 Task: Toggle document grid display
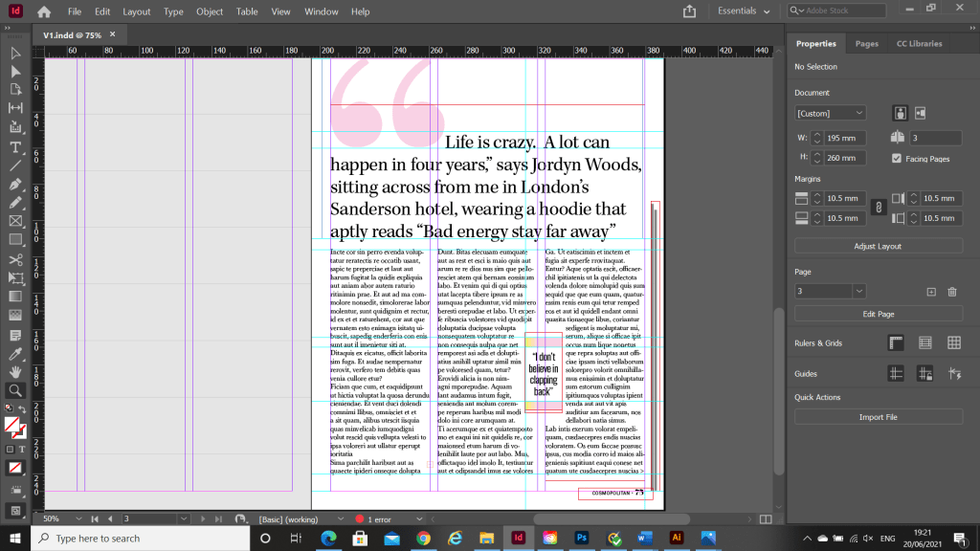click(x=954, y=342)
